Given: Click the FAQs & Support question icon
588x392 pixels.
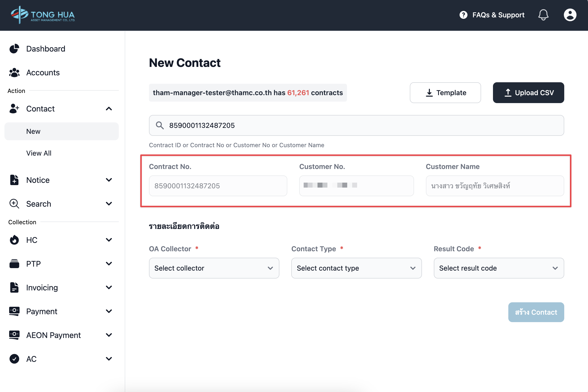Looking at the screenshot, I should coord(464,15).
